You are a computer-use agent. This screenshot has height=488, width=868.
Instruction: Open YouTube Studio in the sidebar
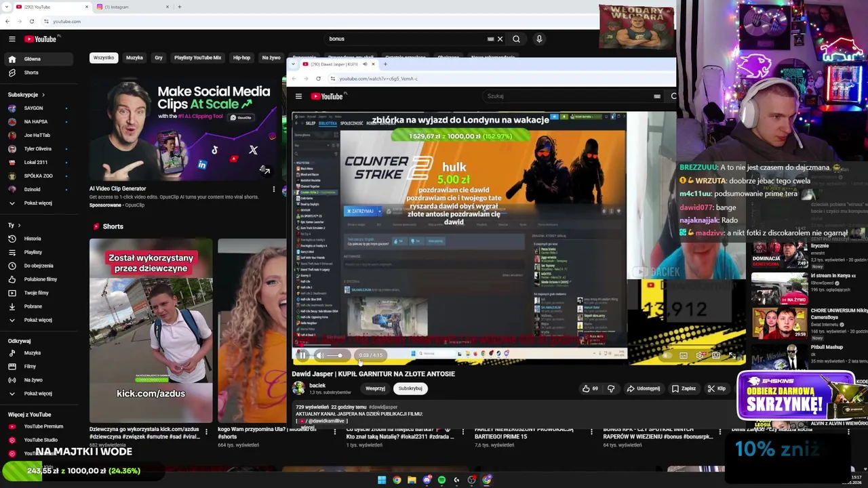pos(37,440)
